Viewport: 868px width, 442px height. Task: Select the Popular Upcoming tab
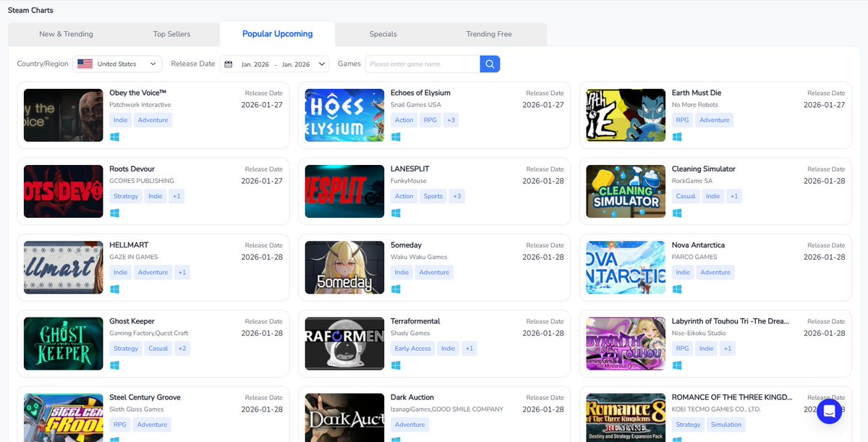278,34
